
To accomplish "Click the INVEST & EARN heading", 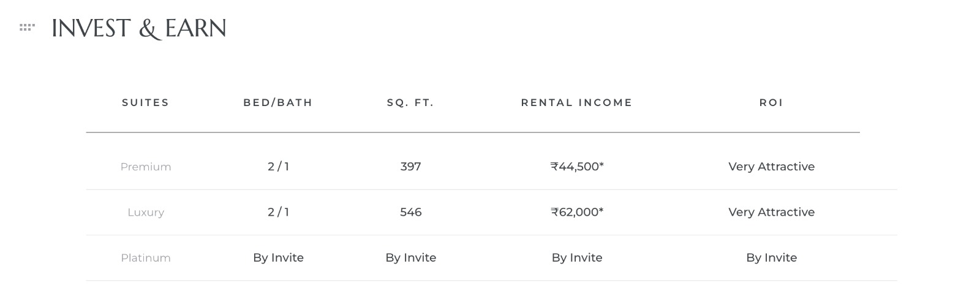I will point(139,28).
